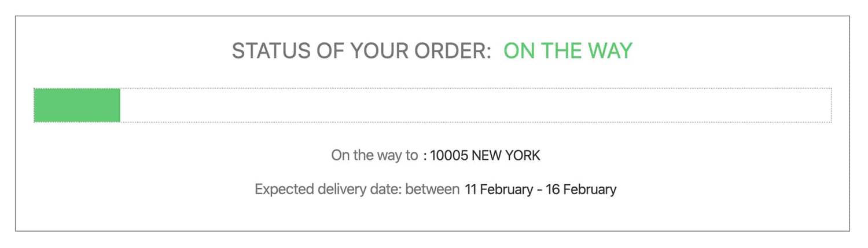Select the "11 February" start date
Viewport: 868px width, 248px height.
coord(498,189)
